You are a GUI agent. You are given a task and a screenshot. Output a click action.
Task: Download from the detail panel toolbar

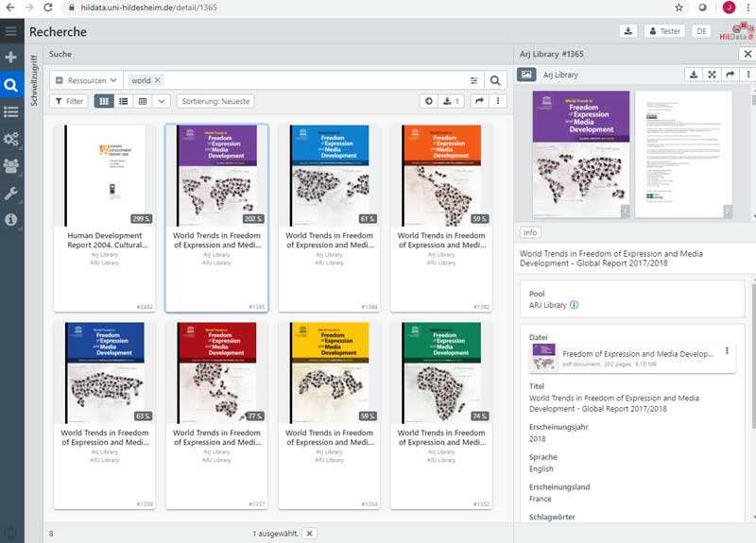[x=694, y=75]
